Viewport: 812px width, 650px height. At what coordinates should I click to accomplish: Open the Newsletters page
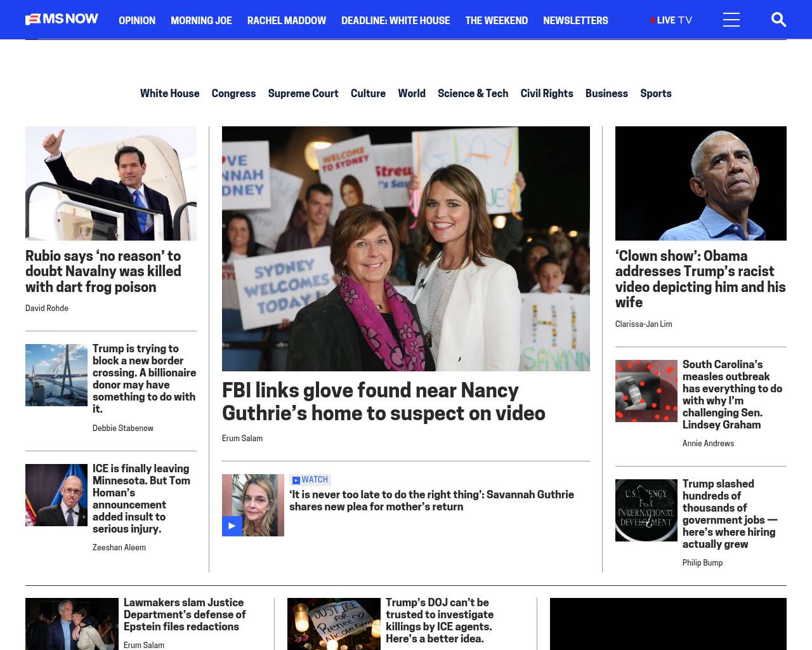pos(575,20)
